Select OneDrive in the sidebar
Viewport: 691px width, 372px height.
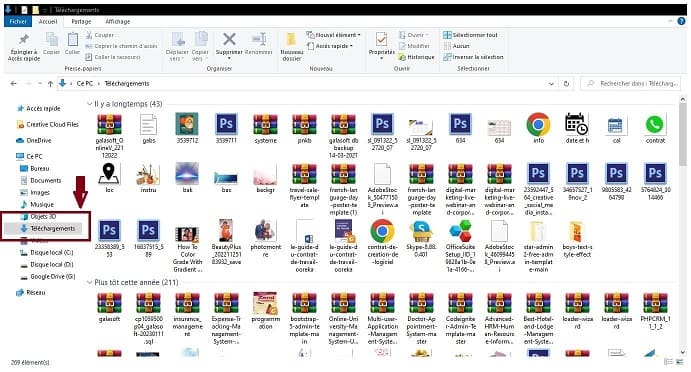click(x=33, y=141)
